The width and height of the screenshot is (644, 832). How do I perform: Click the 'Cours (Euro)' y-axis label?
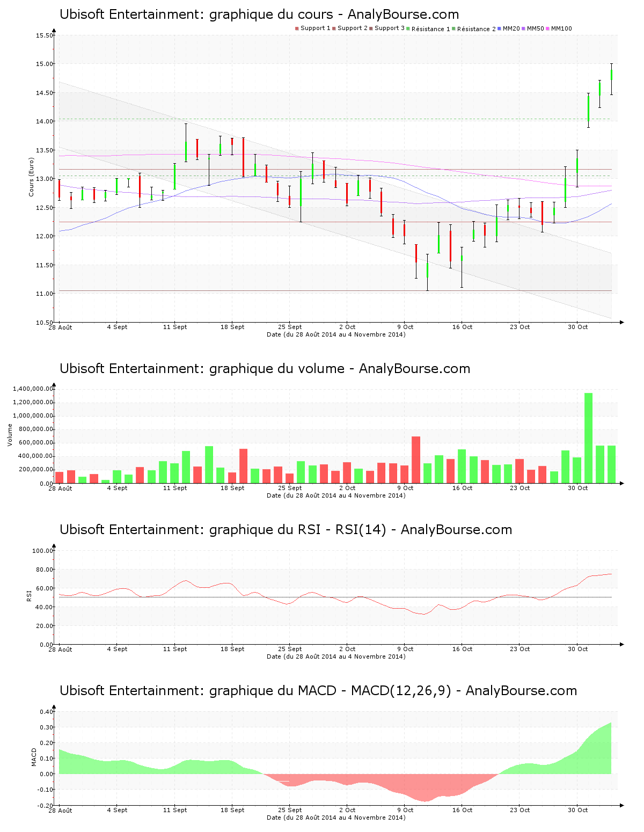(31, 177)
